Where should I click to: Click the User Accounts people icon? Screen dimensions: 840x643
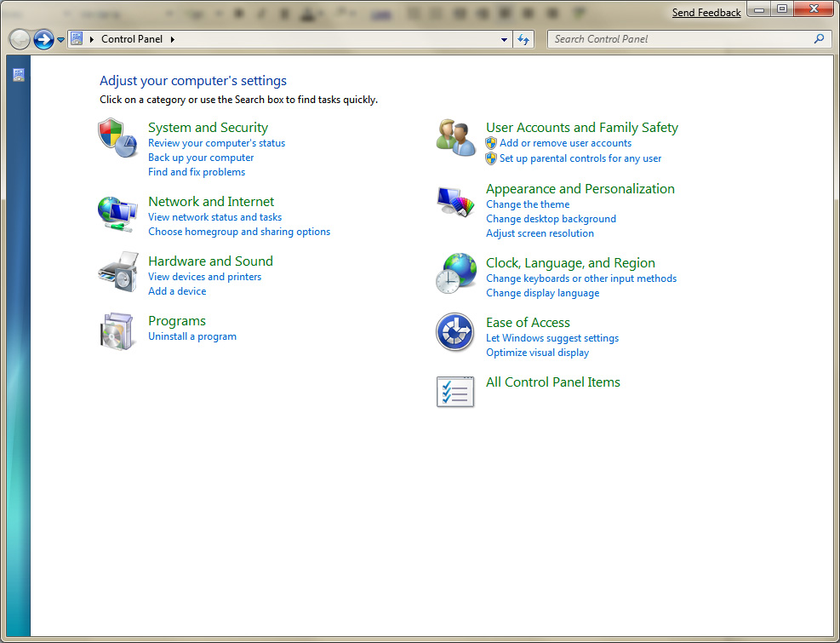click(455, 138)
